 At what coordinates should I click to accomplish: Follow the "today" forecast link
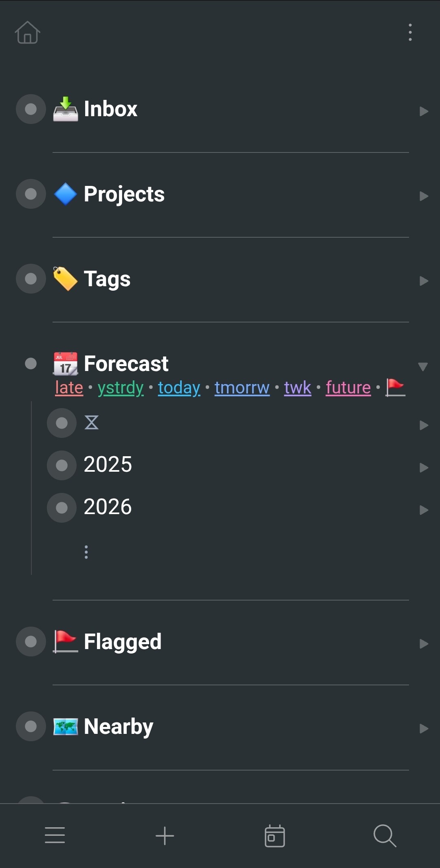[x=179, y=388]
